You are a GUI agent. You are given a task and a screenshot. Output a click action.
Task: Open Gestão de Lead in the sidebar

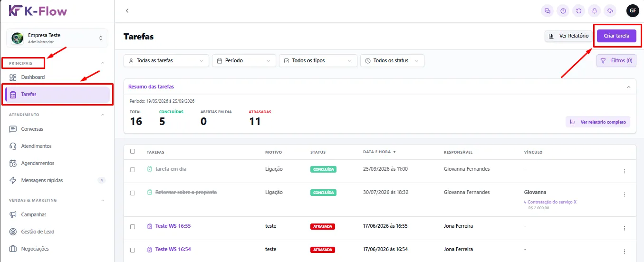coord(57,232)
